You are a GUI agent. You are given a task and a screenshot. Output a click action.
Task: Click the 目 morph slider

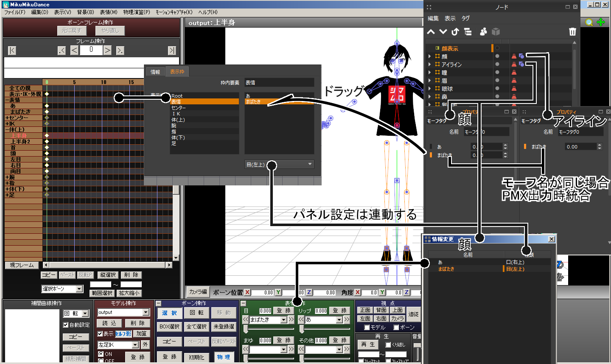click(268, 329)
